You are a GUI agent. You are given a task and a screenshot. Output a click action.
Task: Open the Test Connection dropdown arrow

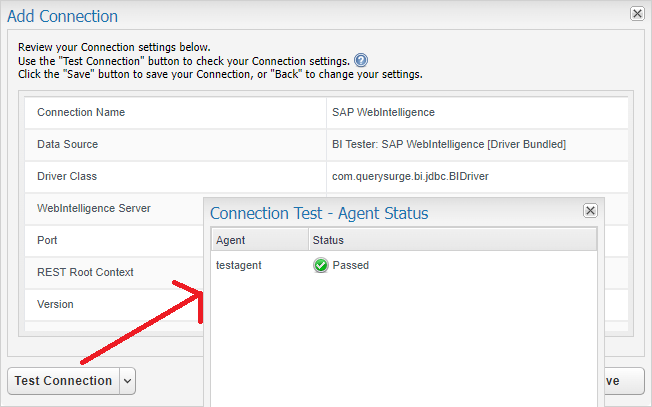pyautogui.click(x=128, y=381)
